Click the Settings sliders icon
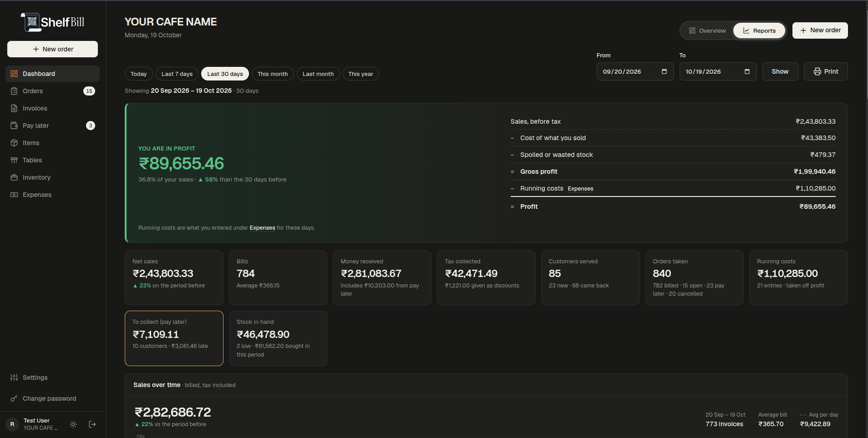This screenshot has width=868, height=438. [x=14, y=378]
